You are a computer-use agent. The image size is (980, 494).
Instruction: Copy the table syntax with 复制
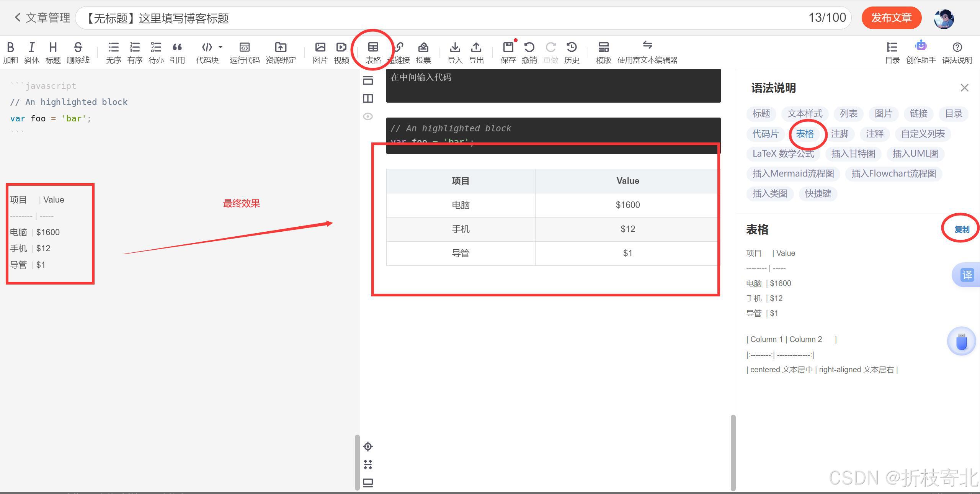pyautogui.click(x=962, y=229)
